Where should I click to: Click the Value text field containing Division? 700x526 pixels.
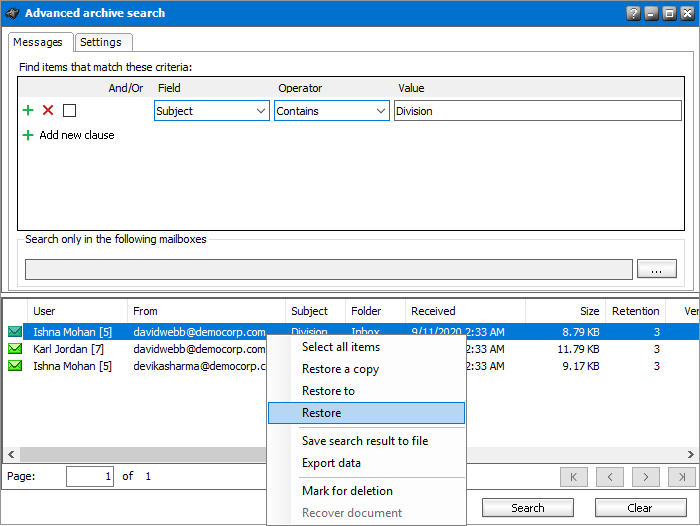tap(537, 111)
